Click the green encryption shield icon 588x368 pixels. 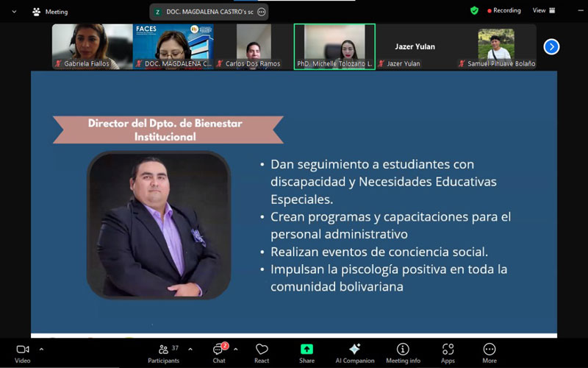[x=474, y=11]
